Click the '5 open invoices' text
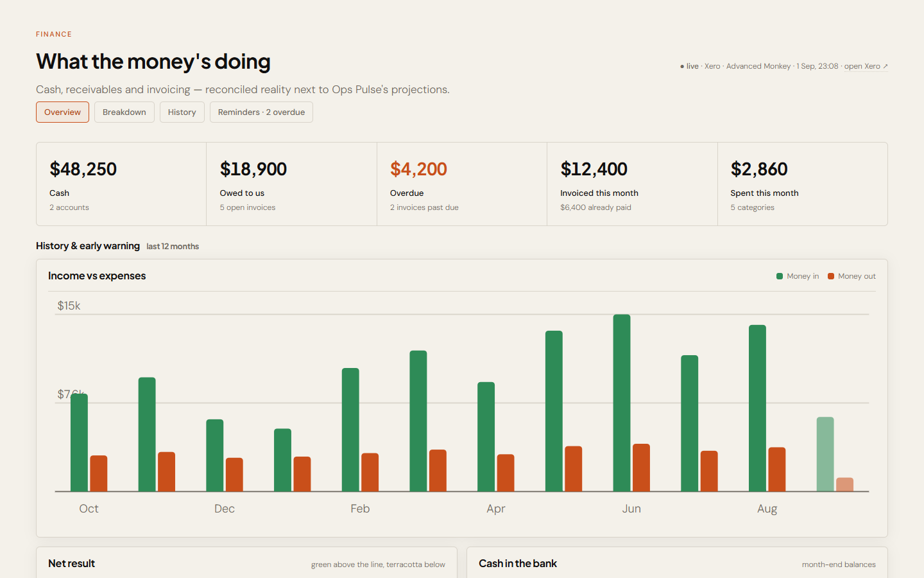 [x=248, y=207]
